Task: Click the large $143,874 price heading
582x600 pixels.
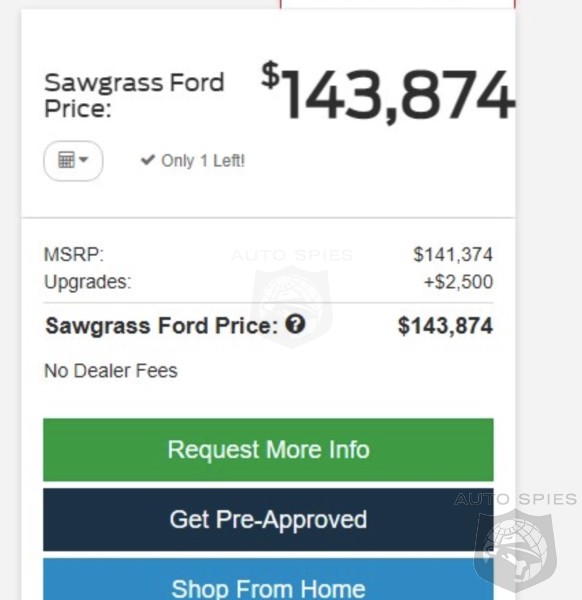Action: coord(388,94)
